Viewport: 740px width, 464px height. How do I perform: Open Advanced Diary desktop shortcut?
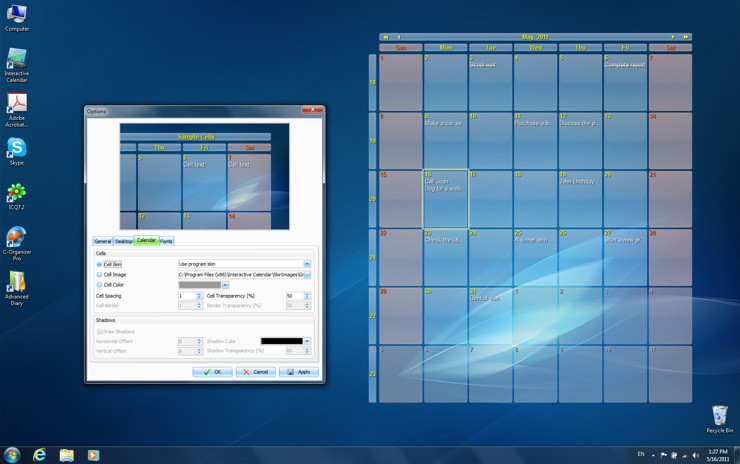click(17, 288)
